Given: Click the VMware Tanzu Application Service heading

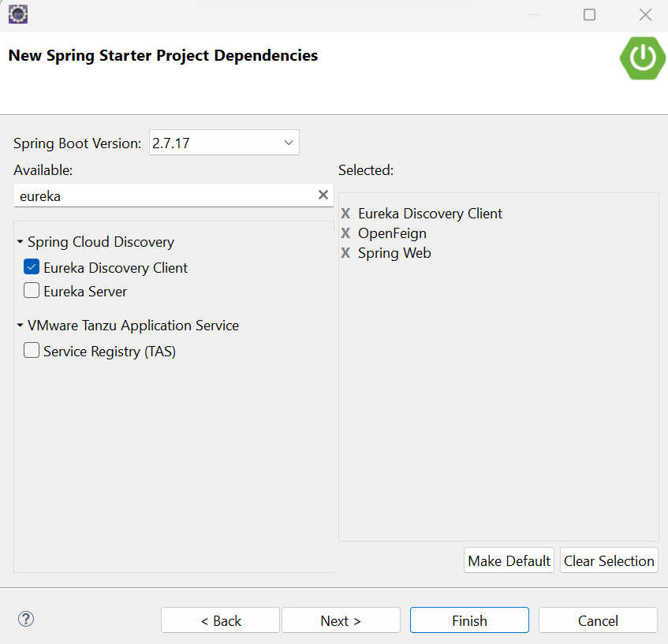Looking at the screenshot, I should pyautogui.click(x=133, y=326).
